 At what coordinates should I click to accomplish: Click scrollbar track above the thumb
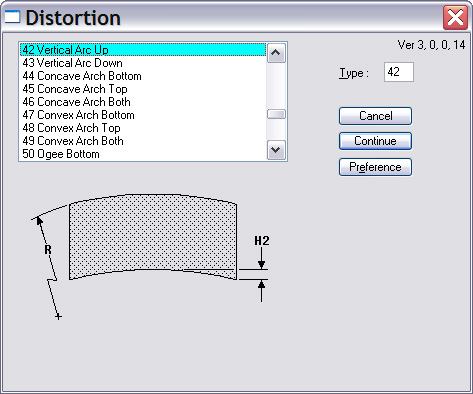[276, 86]
